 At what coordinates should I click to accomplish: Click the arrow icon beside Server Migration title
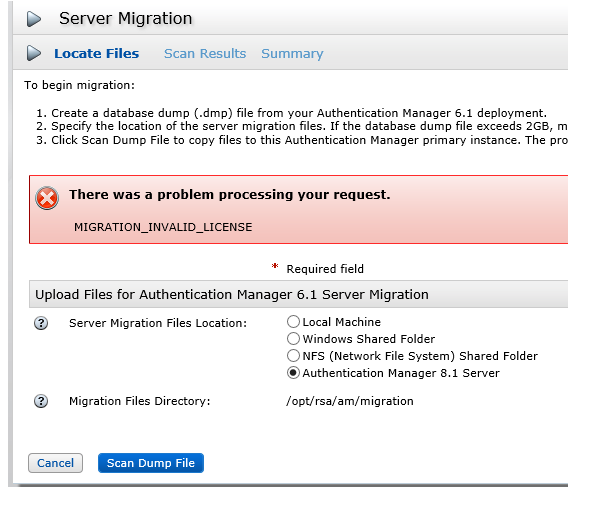35,19
